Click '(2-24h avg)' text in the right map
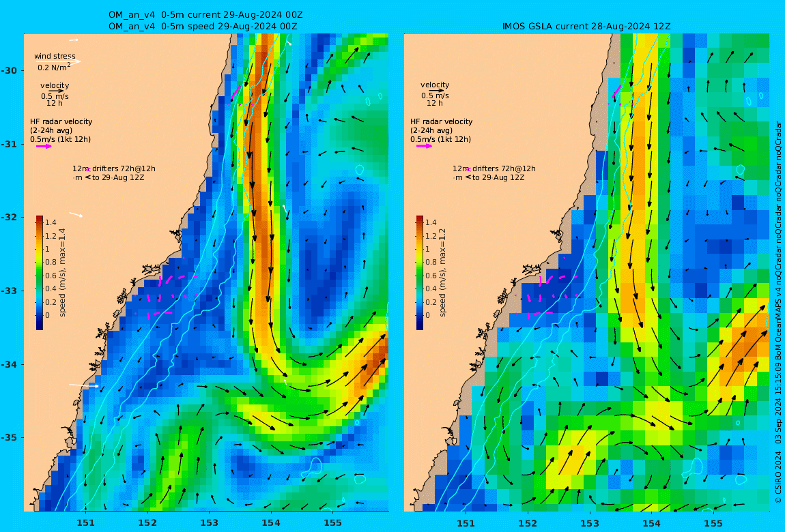The height and width of the screenshot is (532, 785). click(431, 130)
